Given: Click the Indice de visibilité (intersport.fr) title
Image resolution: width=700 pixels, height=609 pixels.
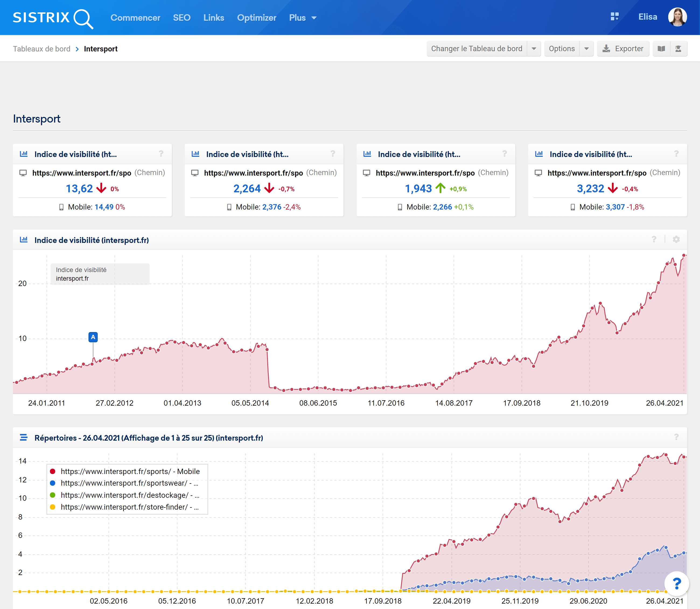Looking at the screenshot, I should point(92,240).
